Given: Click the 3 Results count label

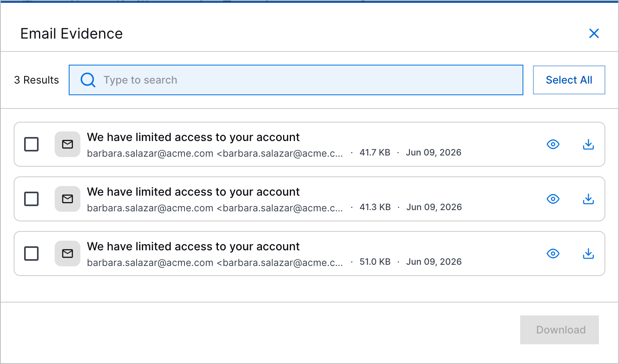Looking at the screenshot, I should click(x=37, y=80).
